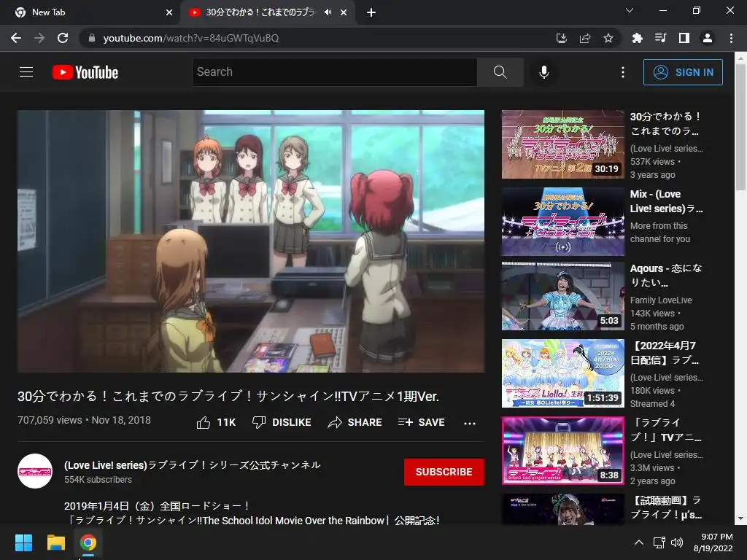Click Family LoveLive channel name
Viewport: 747px width, 560px height.
(661, 300)
